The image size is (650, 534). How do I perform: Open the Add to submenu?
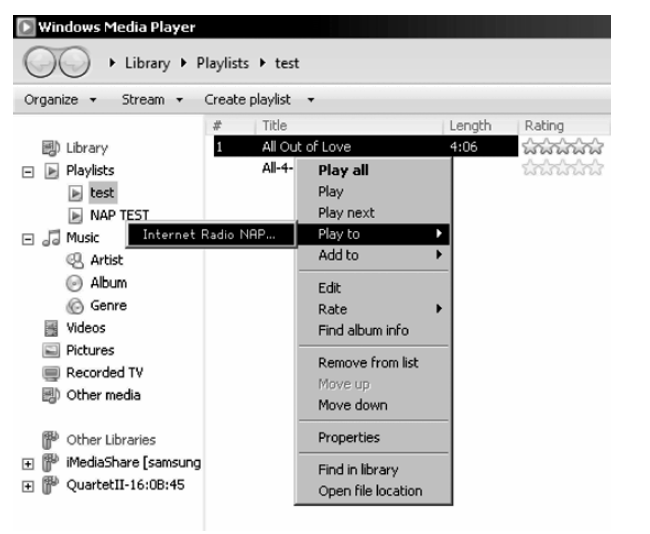(x=373, y=255)
